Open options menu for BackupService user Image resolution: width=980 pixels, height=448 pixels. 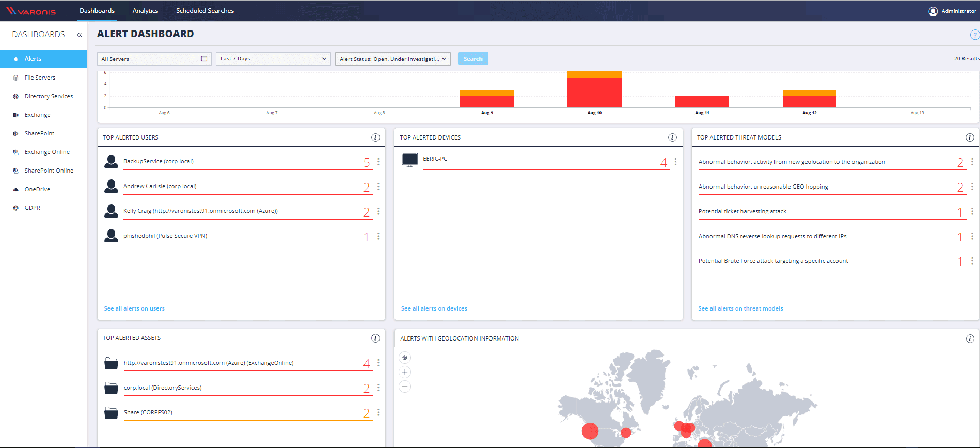(378, 162)
